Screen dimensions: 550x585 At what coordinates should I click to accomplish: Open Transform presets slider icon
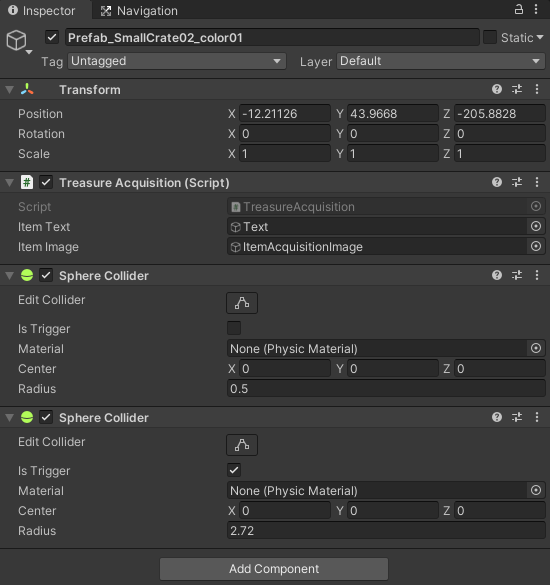pos(517,89)
